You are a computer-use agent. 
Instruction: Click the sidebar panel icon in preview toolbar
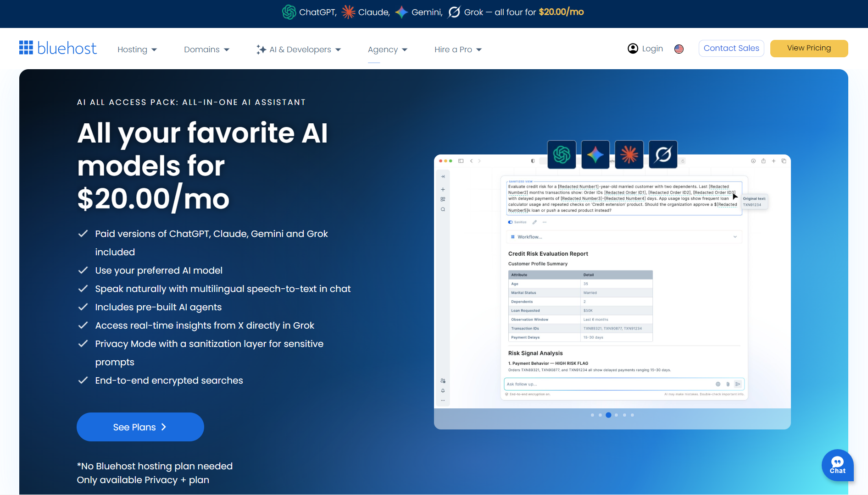click(x=461, y=161)
